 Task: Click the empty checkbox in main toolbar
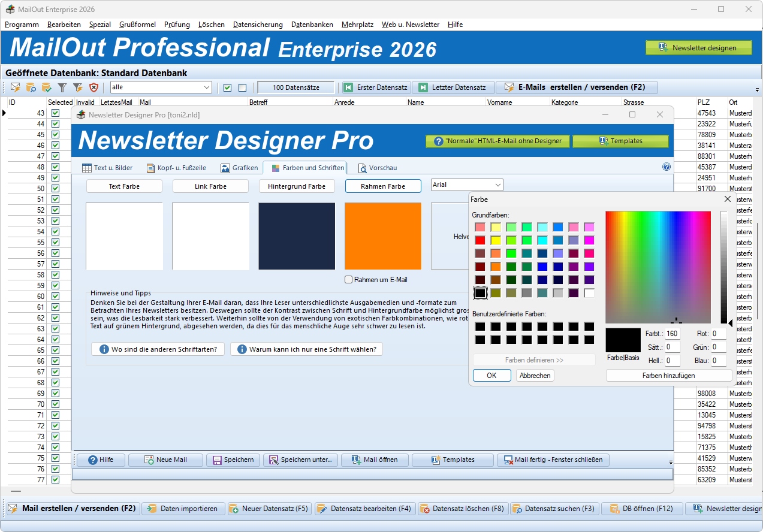coord(243,87)
